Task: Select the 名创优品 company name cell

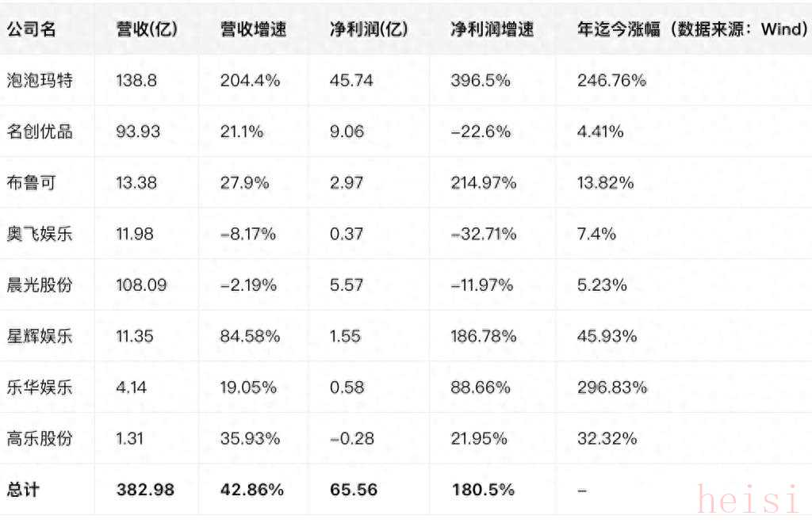Action: [40, 132]
